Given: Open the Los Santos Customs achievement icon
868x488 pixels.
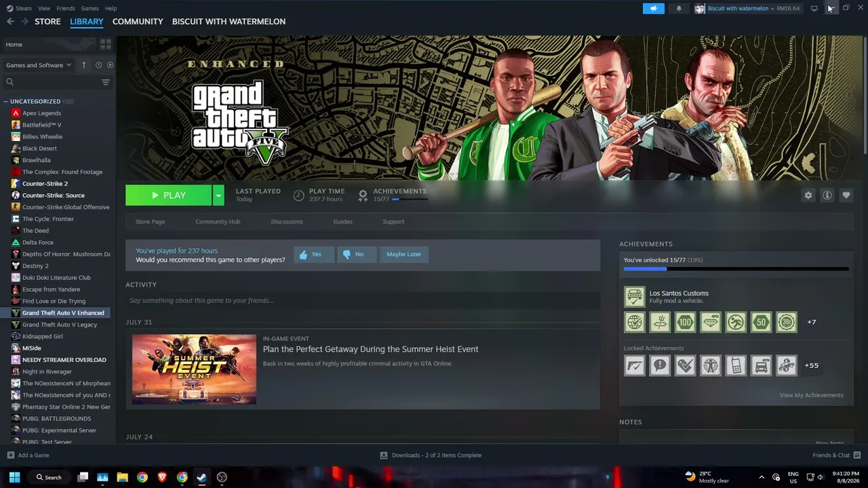Looking at the screenshot, I should click(x=635, y=297).
